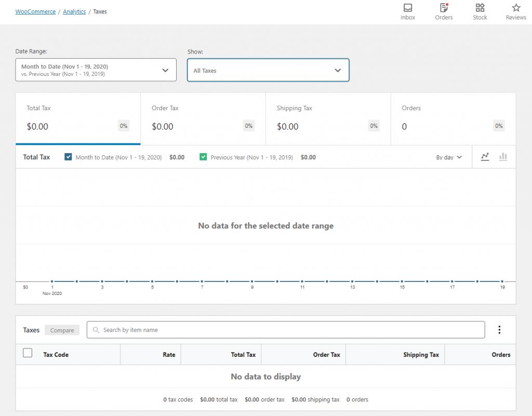The width and height of the screenshot is (532, 416).
Task: Open the Date Range dropdown
Action: coord(96,70)
